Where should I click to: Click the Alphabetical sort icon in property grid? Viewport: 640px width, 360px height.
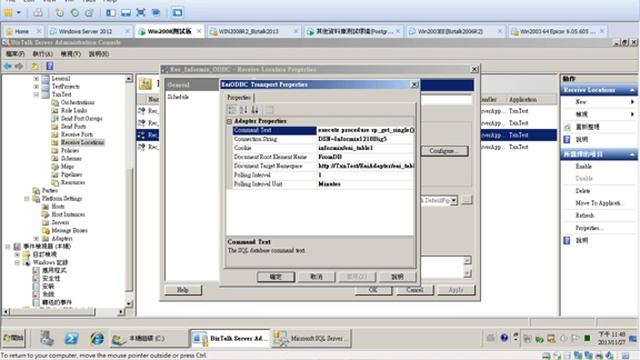point(243,110)
